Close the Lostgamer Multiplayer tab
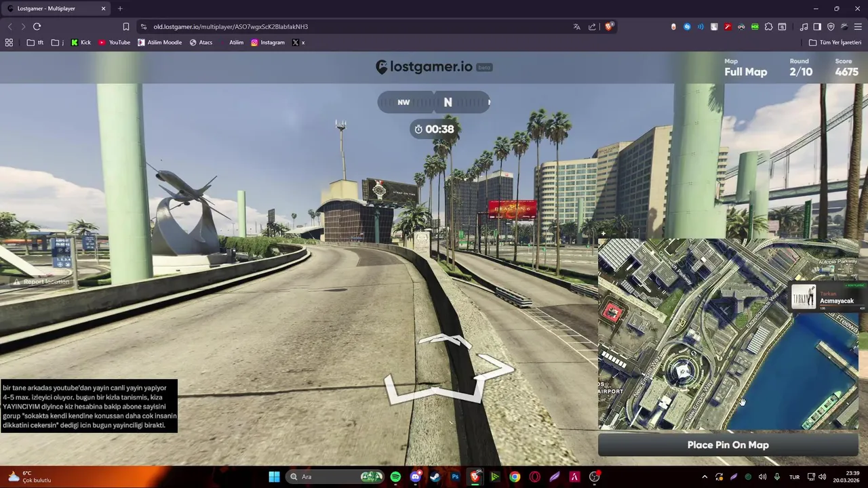 point(103,8)
